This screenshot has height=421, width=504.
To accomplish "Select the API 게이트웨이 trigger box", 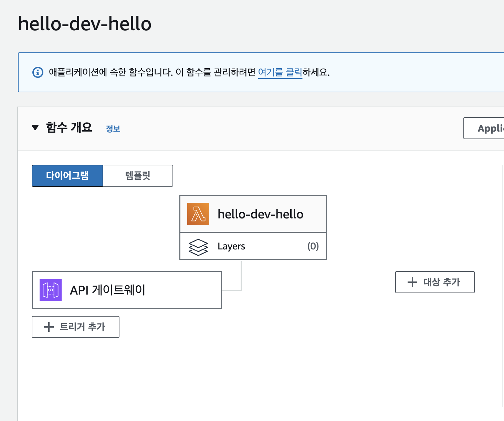I will click(127, 290).
